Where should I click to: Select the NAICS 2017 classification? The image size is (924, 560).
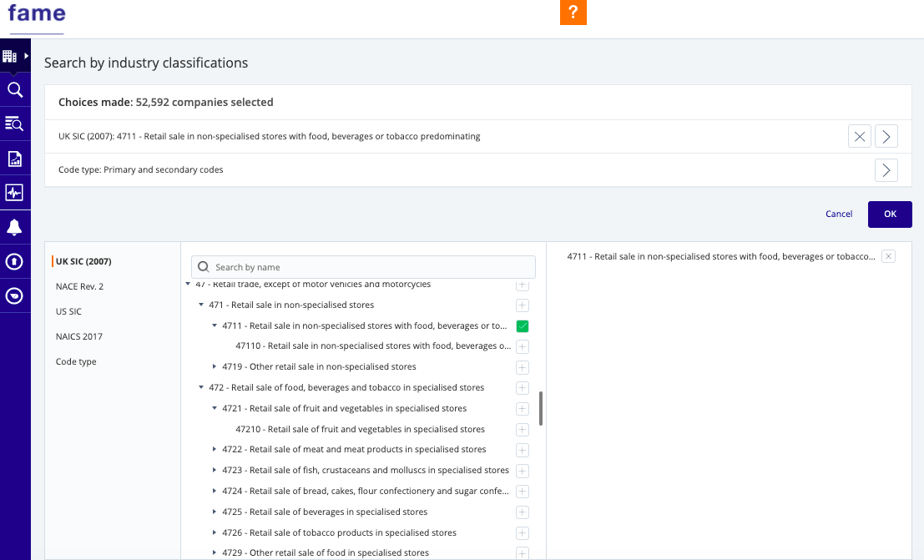click(79, 336)
